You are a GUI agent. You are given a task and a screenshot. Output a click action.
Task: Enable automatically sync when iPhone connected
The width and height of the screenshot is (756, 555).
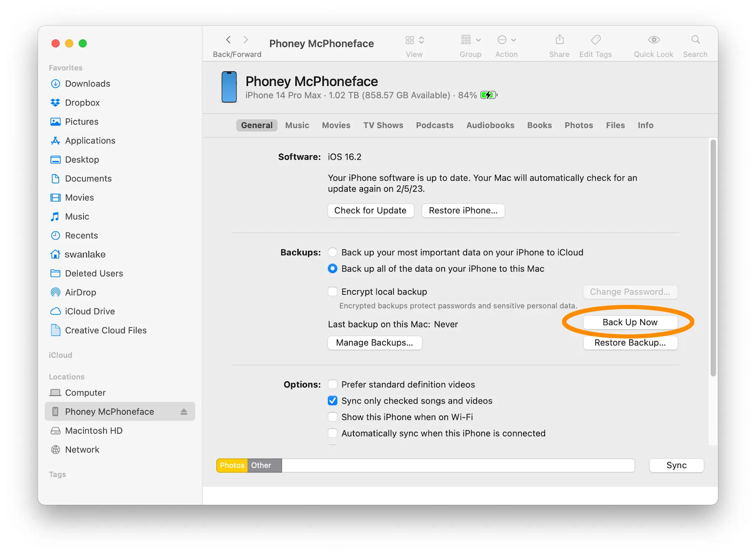point(333,433)
